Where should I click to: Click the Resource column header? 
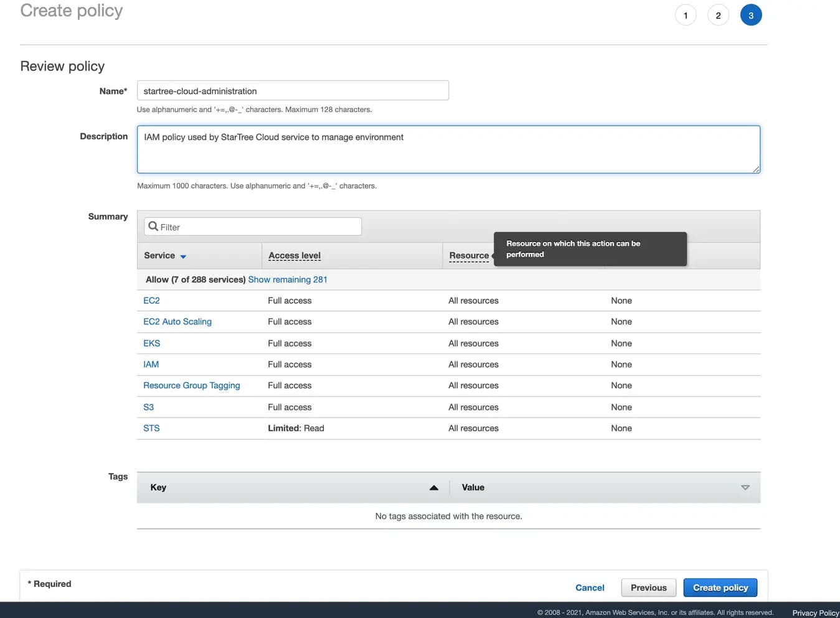[x=469, y=256]
